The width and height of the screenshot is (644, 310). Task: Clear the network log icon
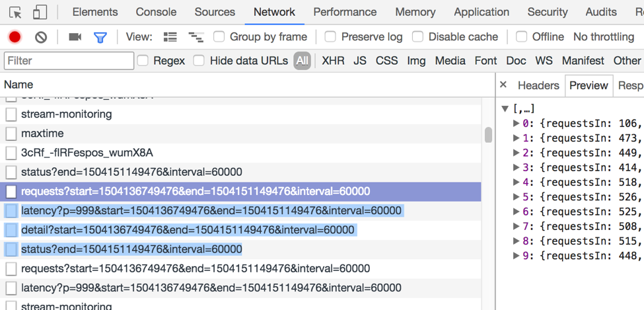[41, 37]
